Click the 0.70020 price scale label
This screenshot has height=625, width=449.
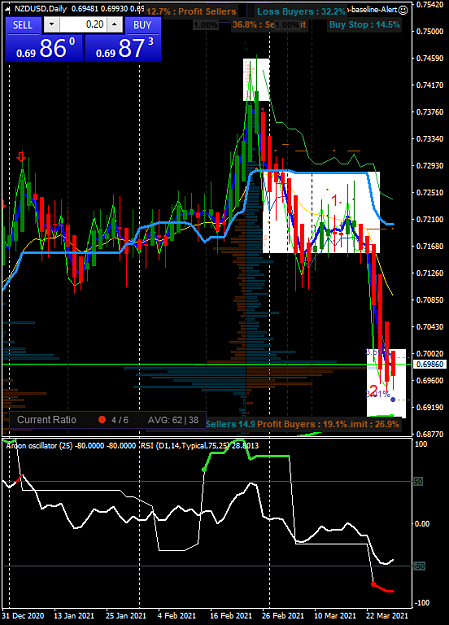(429, 354)
